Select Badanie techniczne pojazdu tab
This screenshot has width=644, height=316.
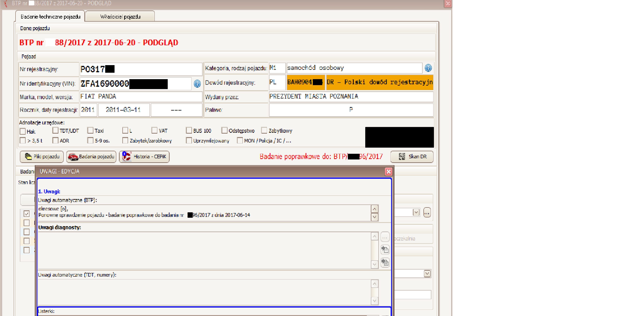pyautogui.click(x=50, y=17)
